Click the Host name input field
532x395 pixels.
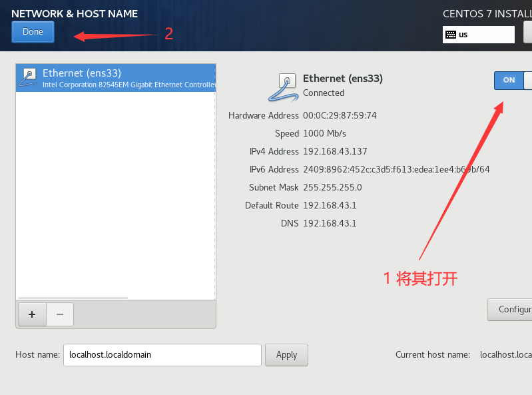coord(162,355)
